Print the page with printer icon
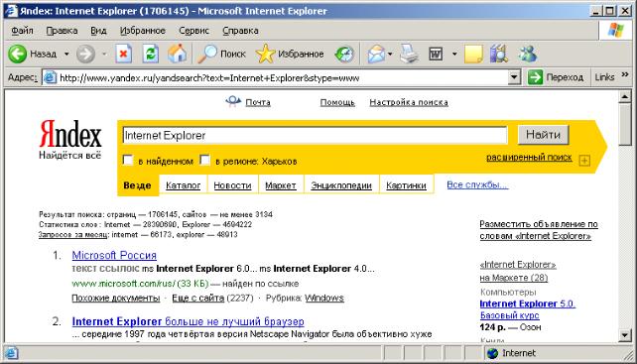The width and height of the screenshot is (637, 364). [x=409, y=54]
